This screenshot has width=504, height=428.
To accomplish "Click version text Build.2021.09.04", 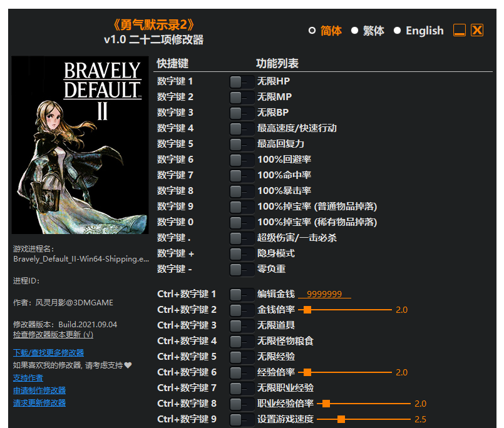I will (x=88, y=325).
